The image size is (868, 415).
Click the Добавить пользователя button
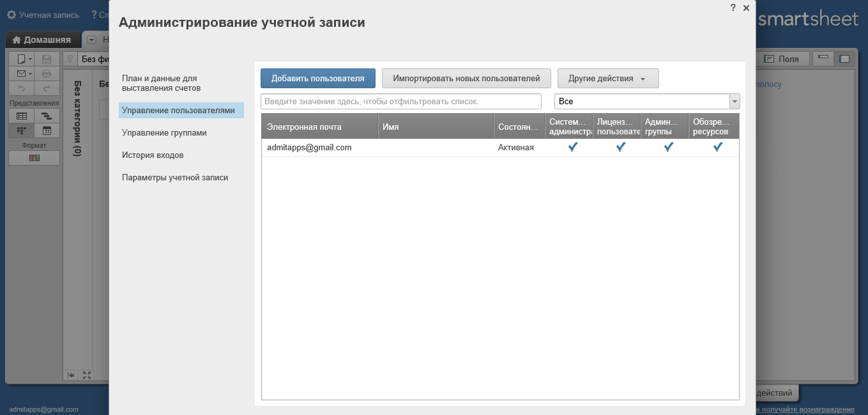pos(317,78)
